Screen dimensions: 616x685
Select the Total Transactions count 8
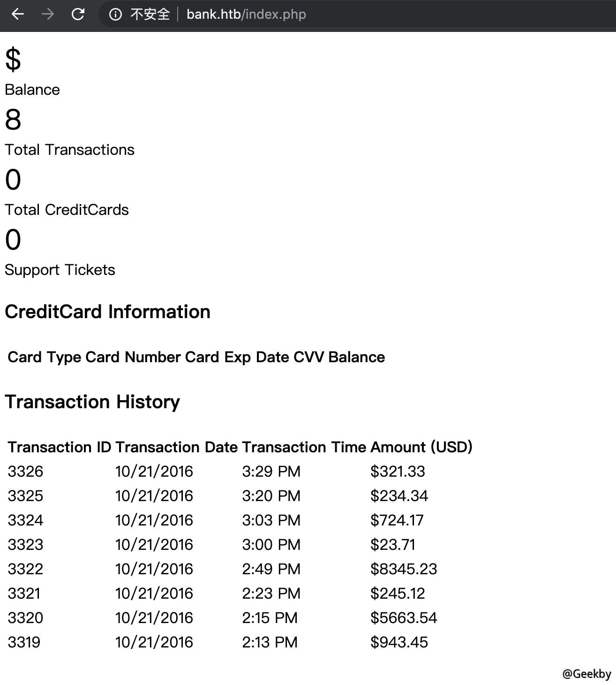tap(13, 121)
